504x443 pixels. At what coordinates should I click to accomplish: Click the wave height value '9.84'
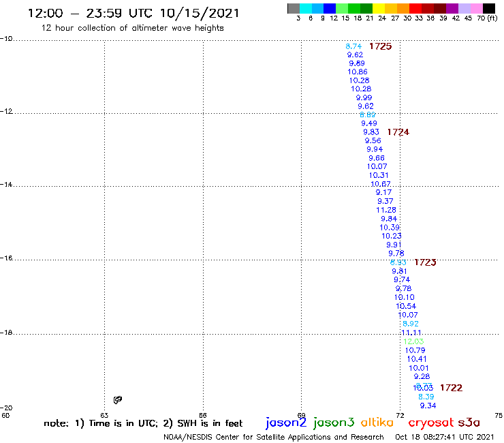(389, 219)
